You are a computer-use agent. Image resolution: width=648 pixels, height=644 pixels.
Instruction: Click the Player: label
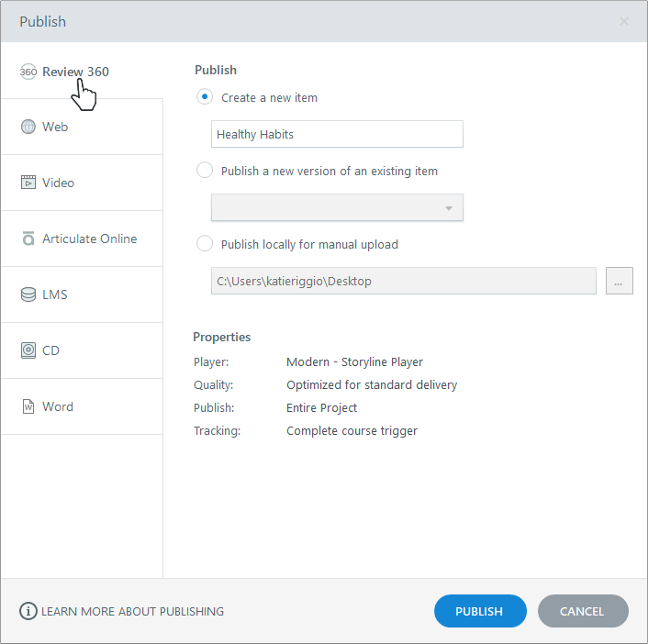211,361
